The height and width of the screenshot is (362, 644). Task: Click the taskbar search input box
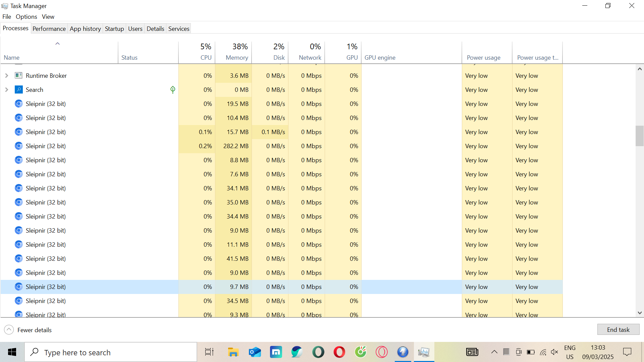pyautogui.click(x=111, y=352)
